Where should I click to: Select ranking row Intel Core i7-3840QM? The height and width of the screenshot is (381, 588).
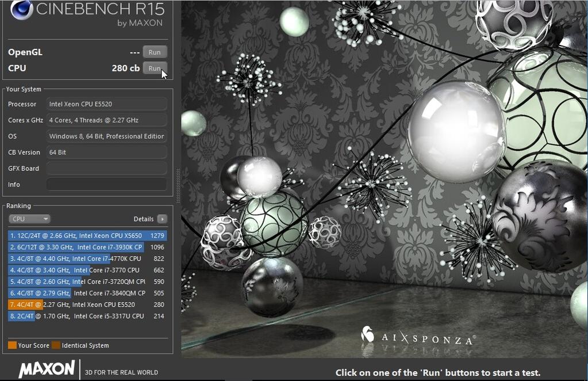(x=87, y=293)
